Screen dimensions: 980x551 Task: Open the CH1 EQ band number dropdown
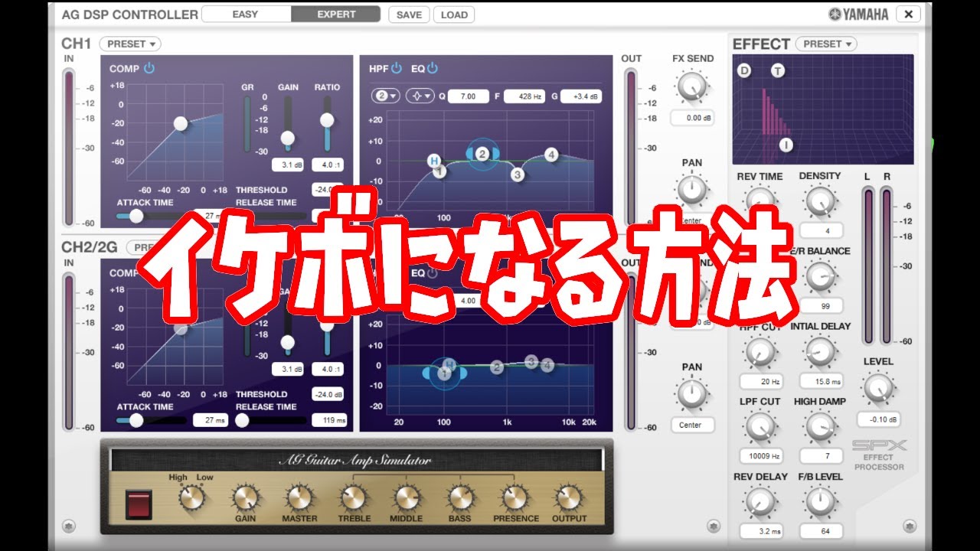(x=385, y=96)
